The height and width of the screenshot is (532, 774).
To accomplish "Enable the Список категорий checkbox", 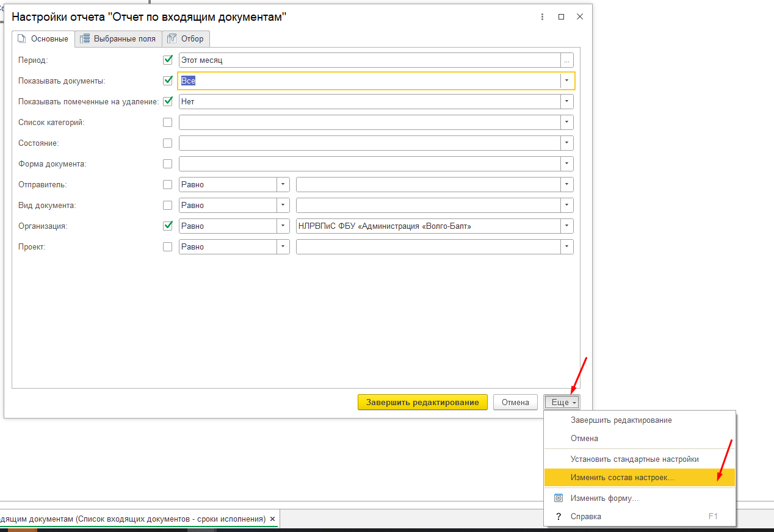I will 168,123.
